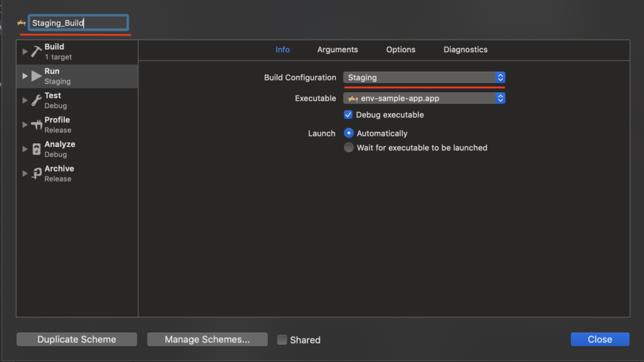Open the Diagnostics tab
644x362 pixels.
(465, 50)
